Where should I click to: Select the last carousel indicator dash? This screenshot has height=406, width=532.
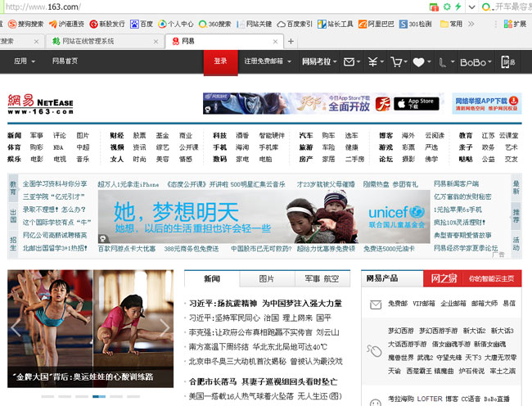point(133,396)
